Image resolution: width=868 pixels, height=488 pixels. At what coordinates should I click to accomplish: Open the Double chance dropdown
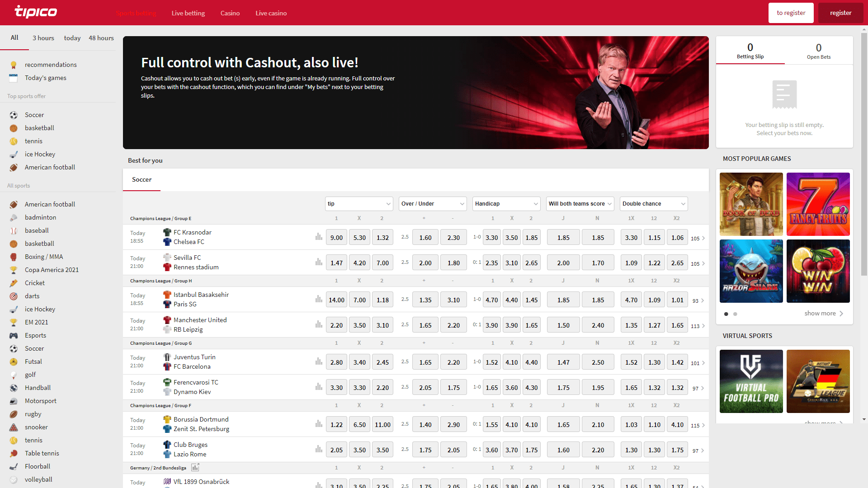click(654, 204)
